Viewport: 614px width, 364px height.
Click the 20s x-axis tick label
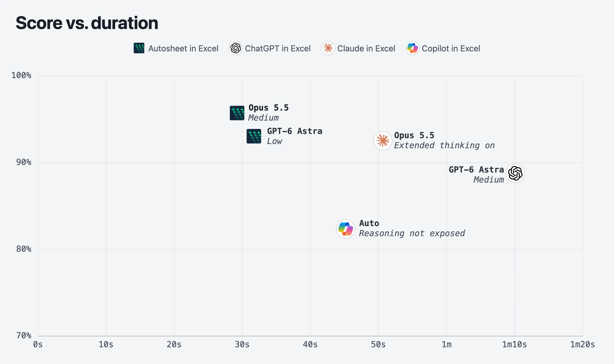point(174,344)
